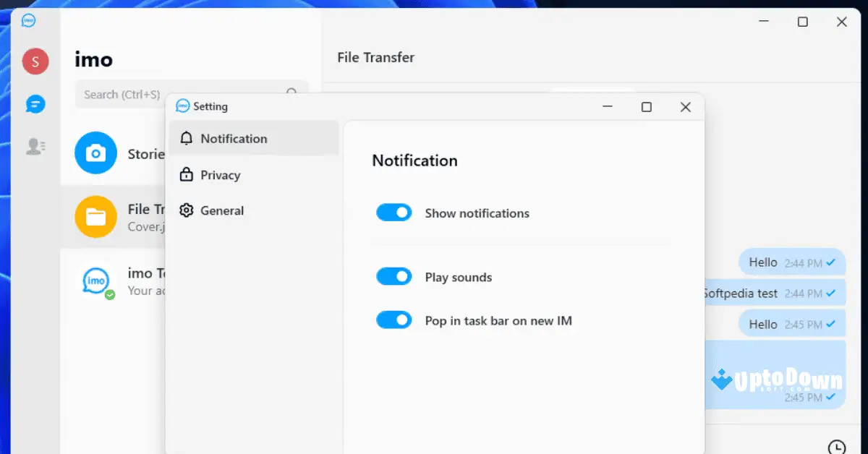
Task: Select the Stories camera icon
Action: [x=95, y=153]
